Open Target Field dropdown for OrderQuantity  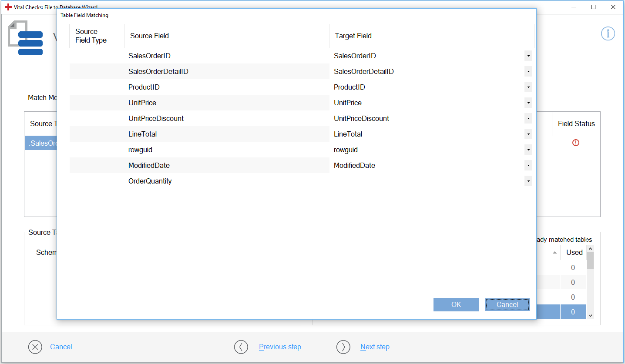528,181
